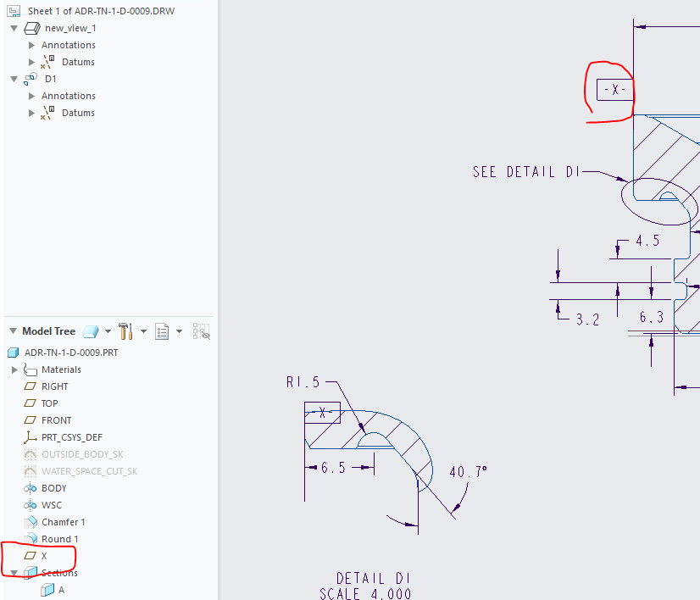Select the OUTSIDE_BODY_SK label
The image size is (700, 600).
click(x=82, y=454)
